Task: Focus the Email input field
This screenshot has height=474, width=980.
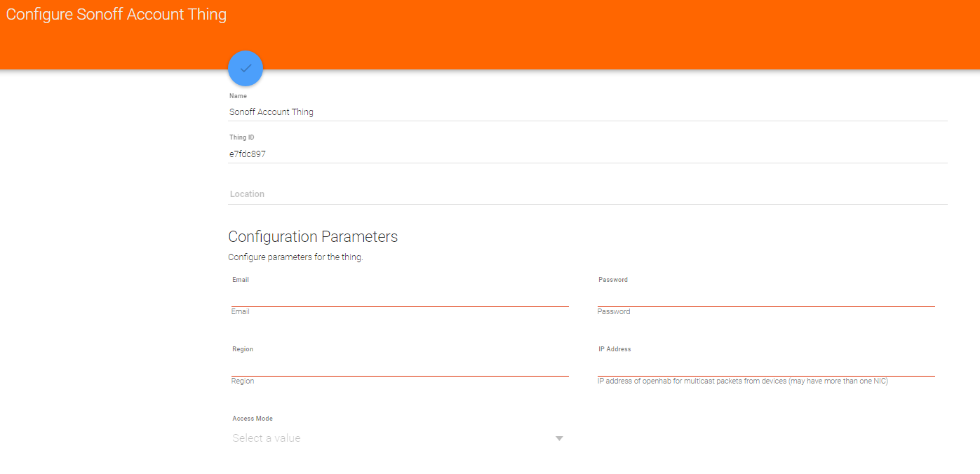Action: click(400, 297)
